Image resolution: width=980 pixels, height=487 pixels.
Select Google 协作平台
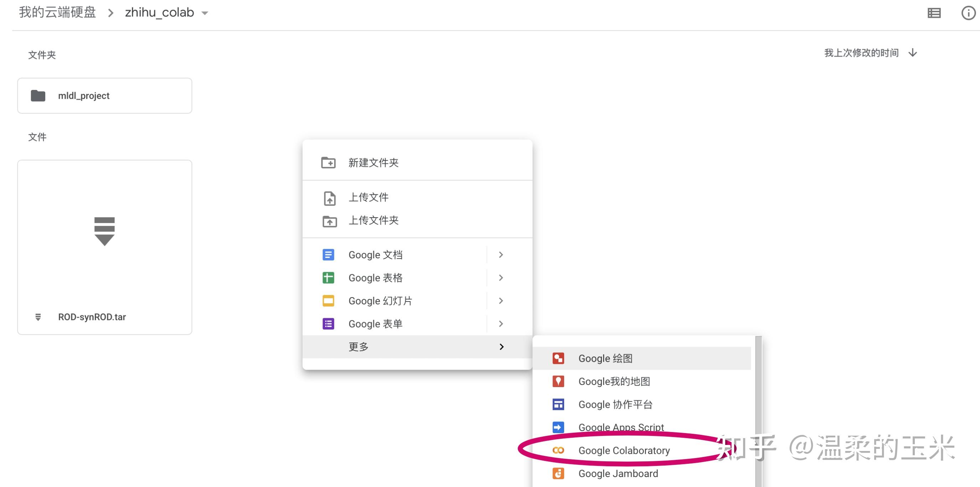615,404
